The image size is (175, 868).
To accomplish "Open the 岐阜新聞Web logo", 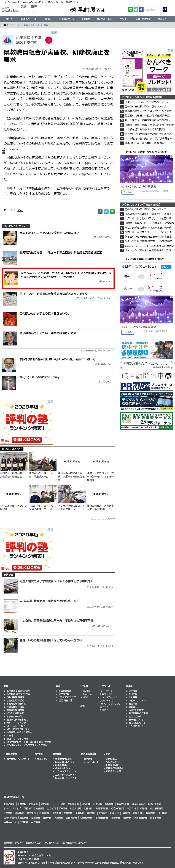I will [x=87, y=10].
